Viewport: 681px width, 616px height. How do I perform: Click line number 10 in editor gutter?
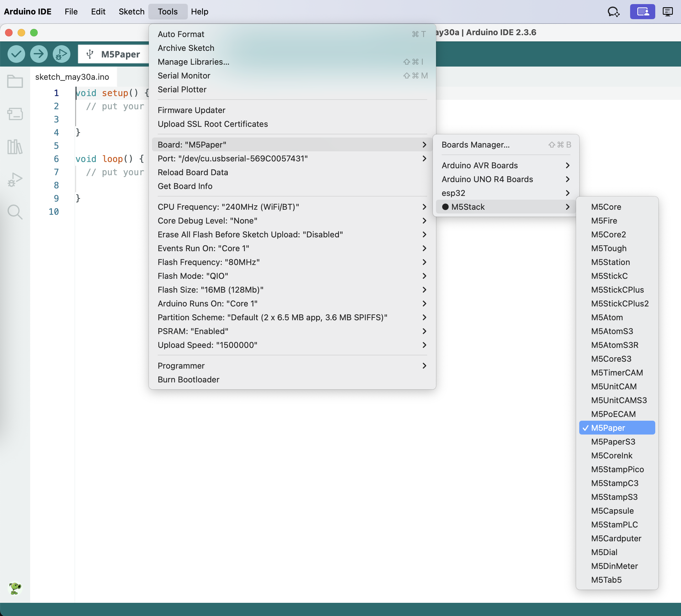tap(54, 212)
